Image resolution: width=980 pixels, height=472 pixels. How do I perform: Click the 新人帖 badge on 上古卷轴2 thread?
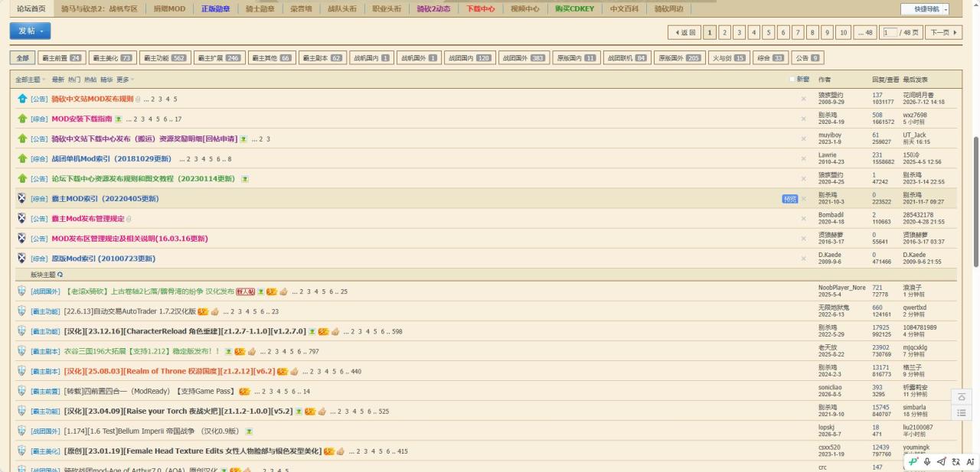click(246, 291)
